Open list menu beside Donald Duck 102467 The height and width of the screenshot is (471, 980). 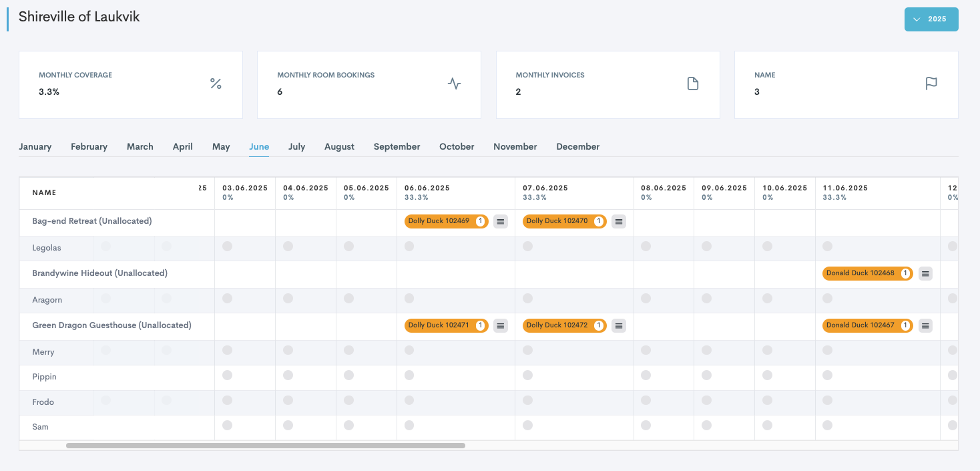click(x=925, y=325)
